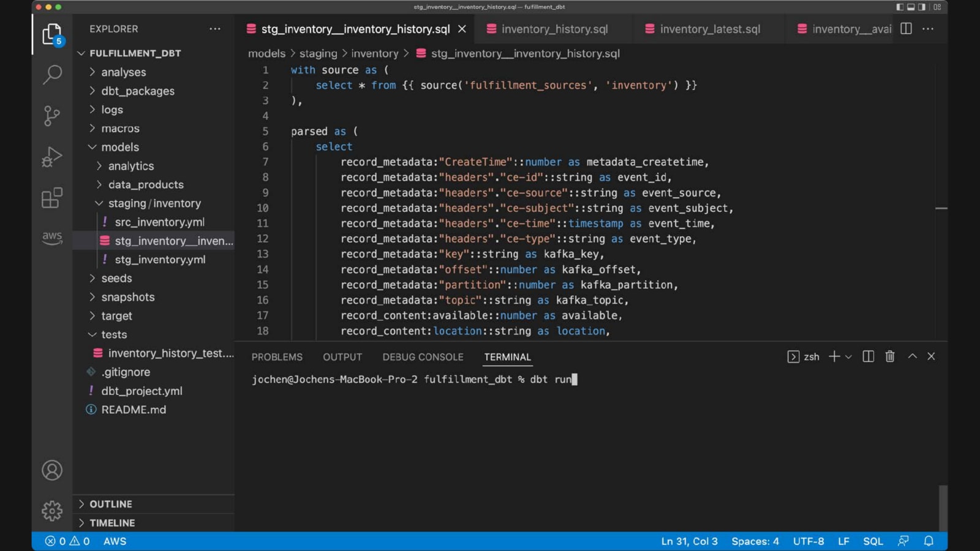Collapse the FULFILLMENT_DBT root folder
980x551 pixels.
pos(153,53)
